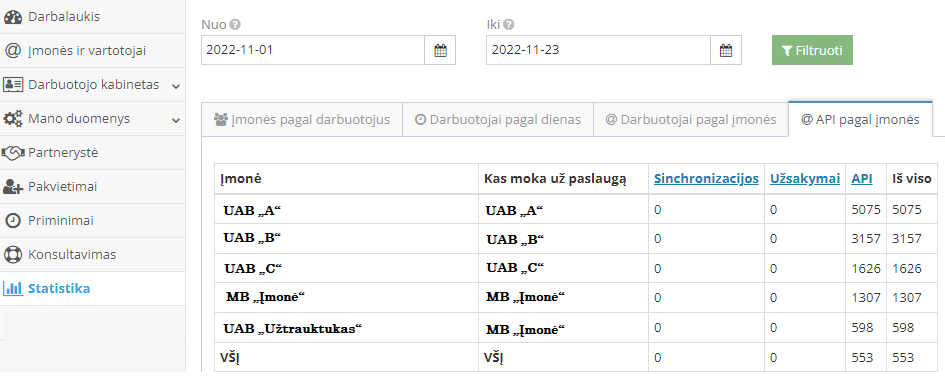Select the API pagal įmonės tab

(x=860, y=119)
